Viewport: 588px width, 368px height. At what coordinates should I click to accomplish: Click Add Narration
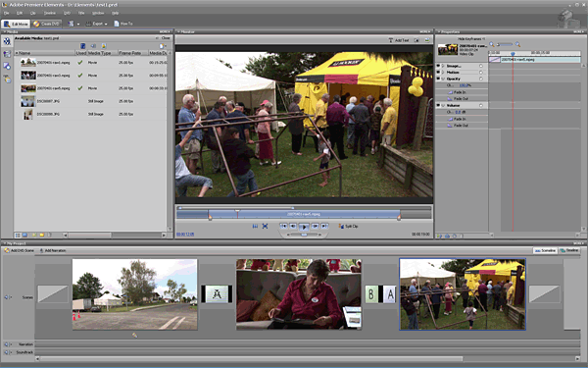pyautogui.click(x=53, y=250)
